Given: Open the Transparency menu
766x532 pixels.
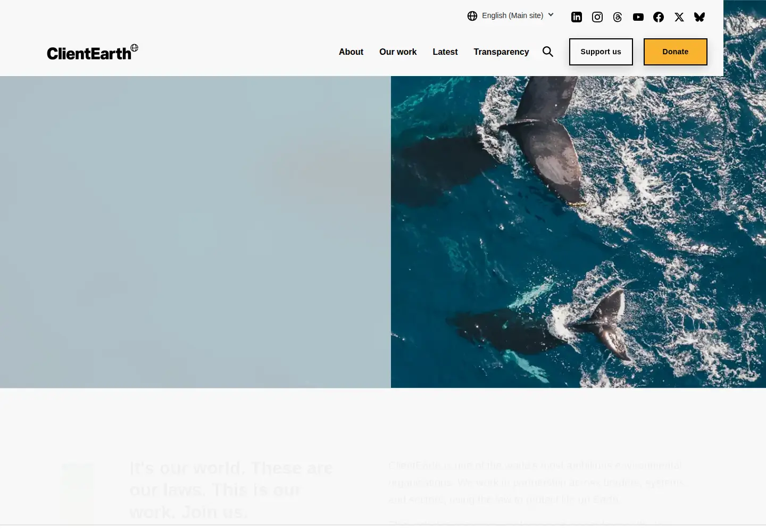Looking at the screenshot, I should [x=501, y=52].
